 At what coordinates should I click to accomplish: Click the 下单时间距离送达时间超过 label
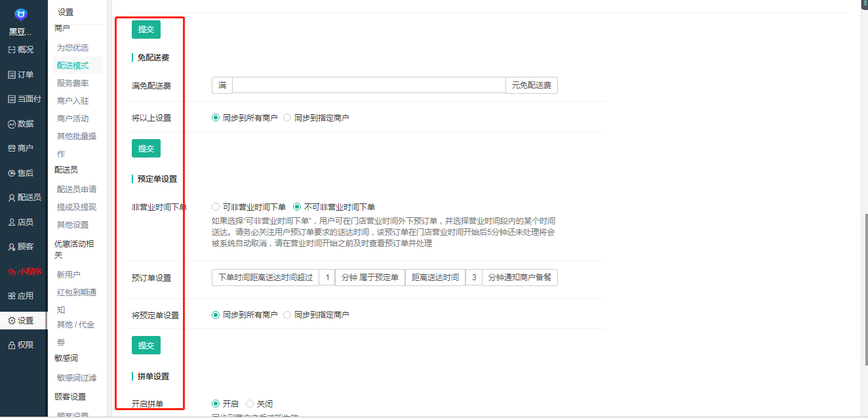click(x=265, y=278)
